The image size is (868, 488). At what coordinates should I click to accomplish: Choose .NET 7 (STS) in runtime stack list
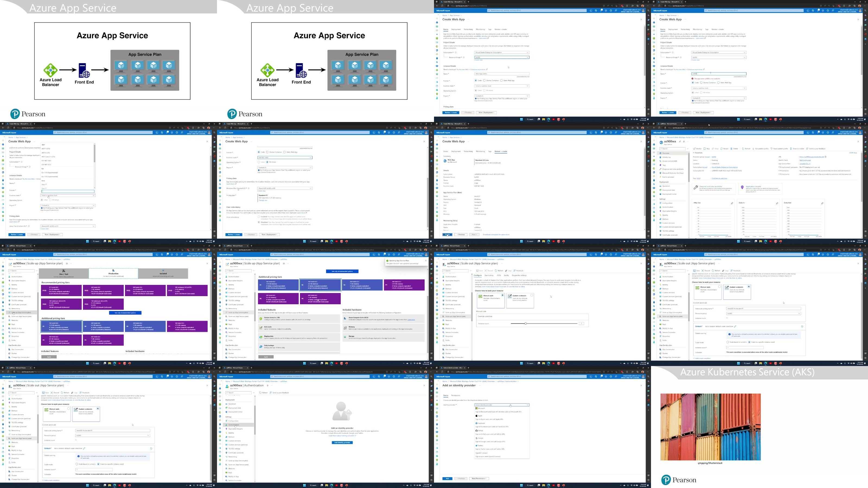46,149
